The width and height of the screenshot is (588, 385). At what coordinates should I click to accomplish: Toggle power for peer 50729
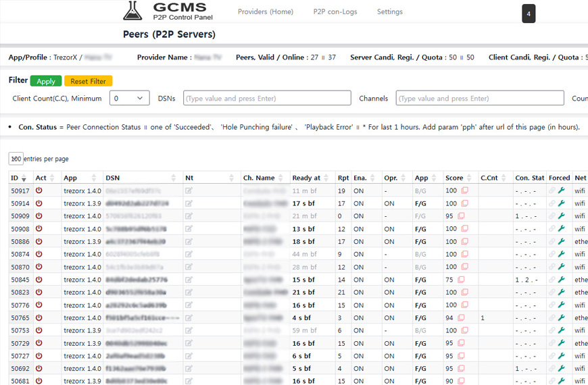[39, 343]
